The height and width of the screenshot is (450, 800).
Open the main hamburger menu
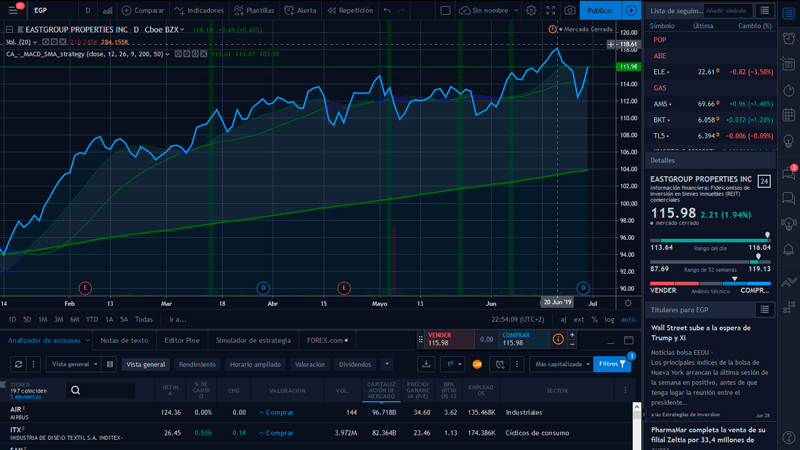(13, 10)
